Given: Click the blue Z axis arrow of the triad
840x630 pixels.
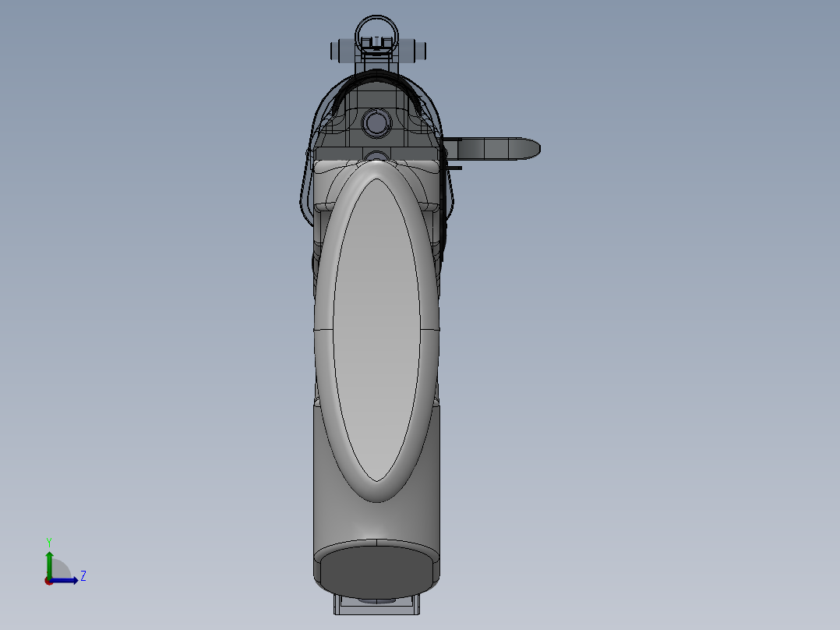Looking at the screenshot, I should click(64, 580).
